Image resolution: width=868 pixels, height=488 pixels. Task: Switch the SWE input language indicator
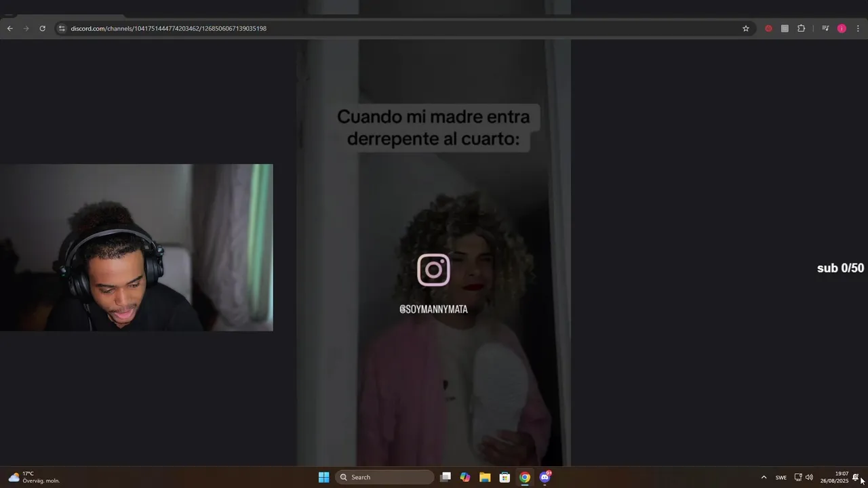781,477
